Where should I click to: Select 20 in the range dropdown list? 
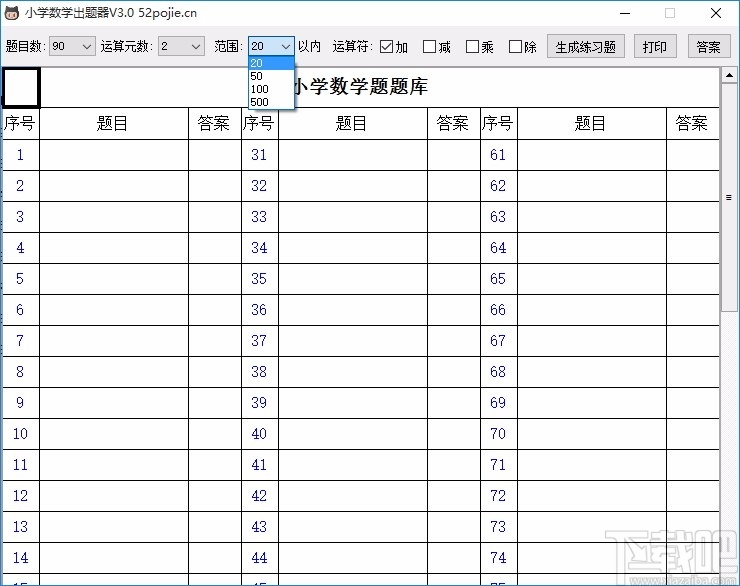pyautogui.click(x=271, y=63)
